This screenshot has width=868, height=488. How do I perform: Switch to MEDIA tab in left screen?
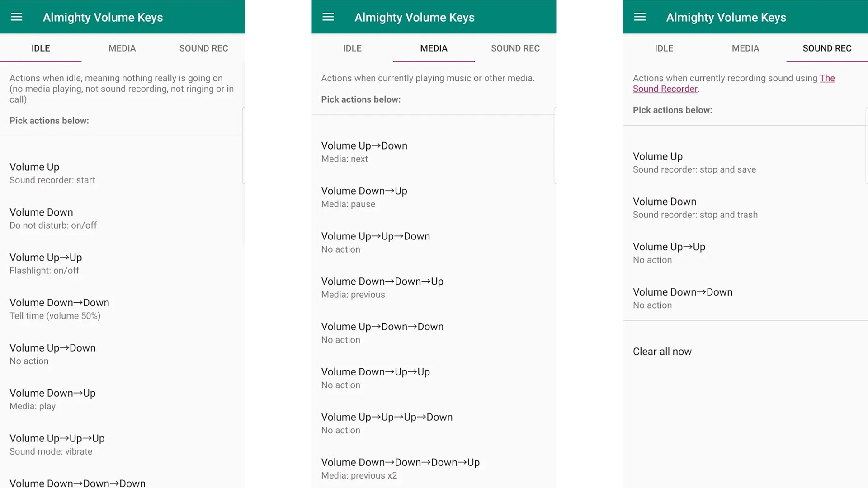tap(122, 48)
